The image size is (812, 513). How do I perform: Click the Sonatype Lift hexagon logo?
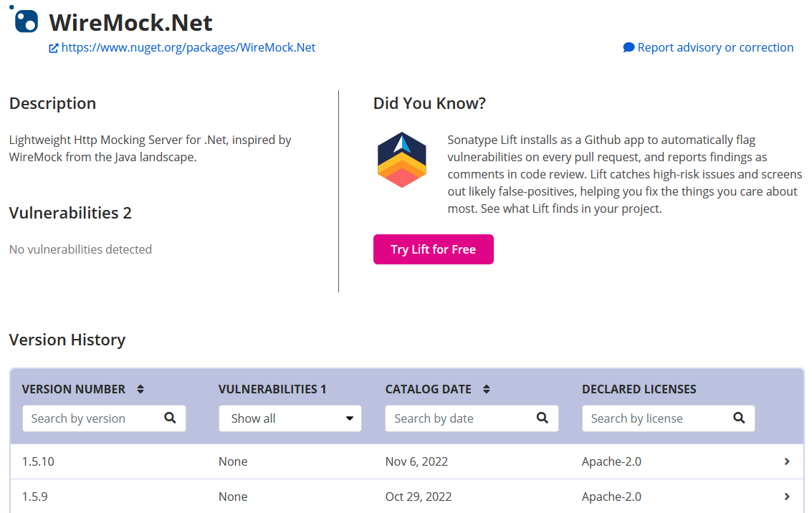coord(402,160)
